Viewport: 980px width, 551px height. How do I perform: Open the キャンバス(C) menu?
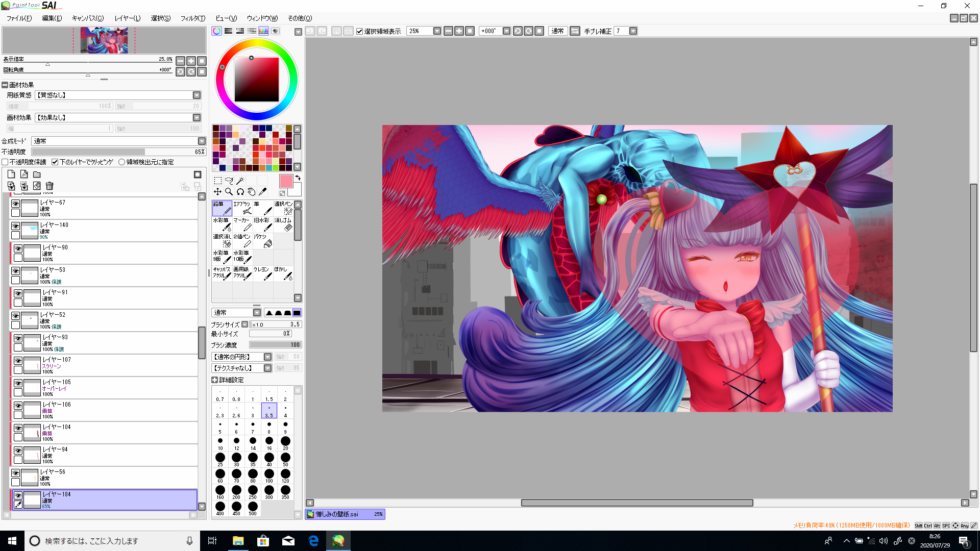88,18
